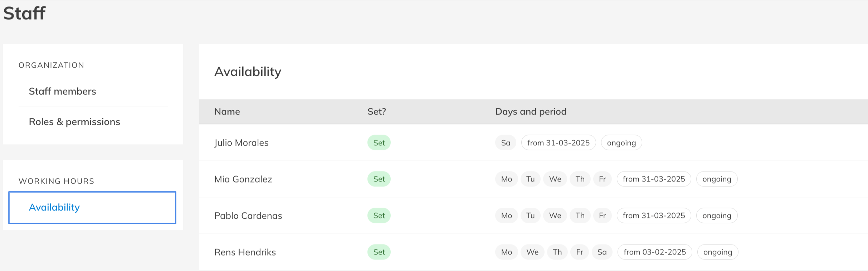
Task: Open Mia Gonzalez availability row
Action: (x=243, y=179)
